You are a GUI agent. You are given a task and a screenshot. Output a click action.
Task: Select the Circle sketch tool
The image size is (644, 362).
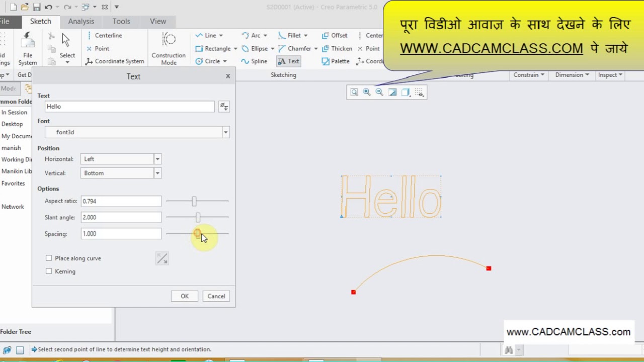(208, 61)
